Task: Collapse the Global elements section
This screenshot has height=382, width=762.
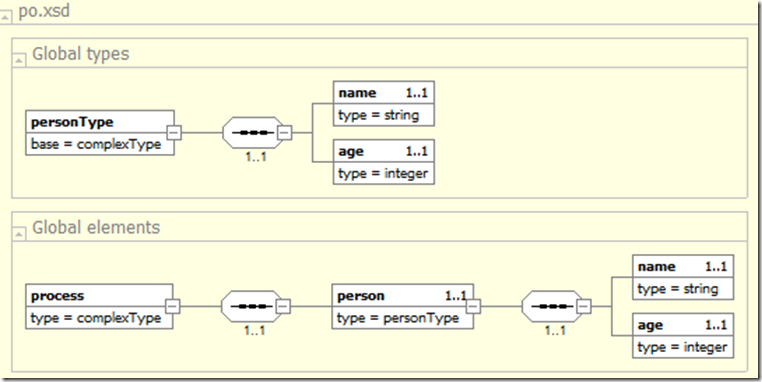Action: (x=18, y=234)
